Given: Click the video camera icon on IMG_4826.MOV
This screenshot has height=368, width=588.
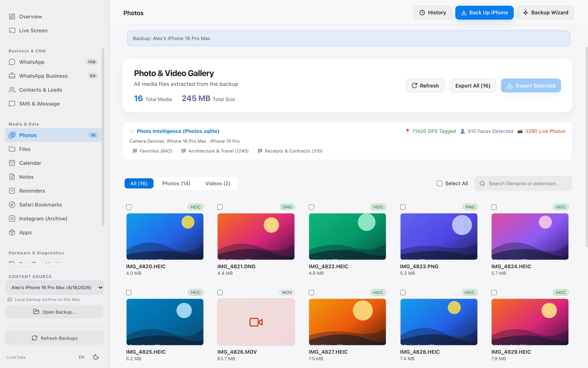Looking at the screenshot, I should tap(256, 322).
